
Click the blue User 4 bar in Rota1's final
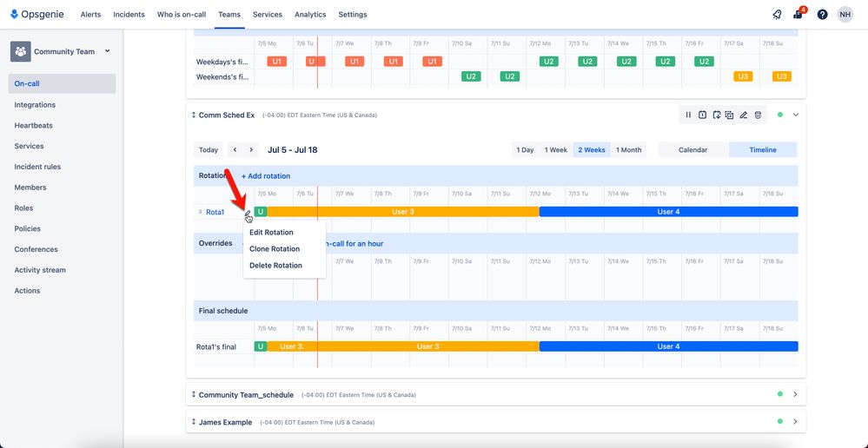point(669,346)
